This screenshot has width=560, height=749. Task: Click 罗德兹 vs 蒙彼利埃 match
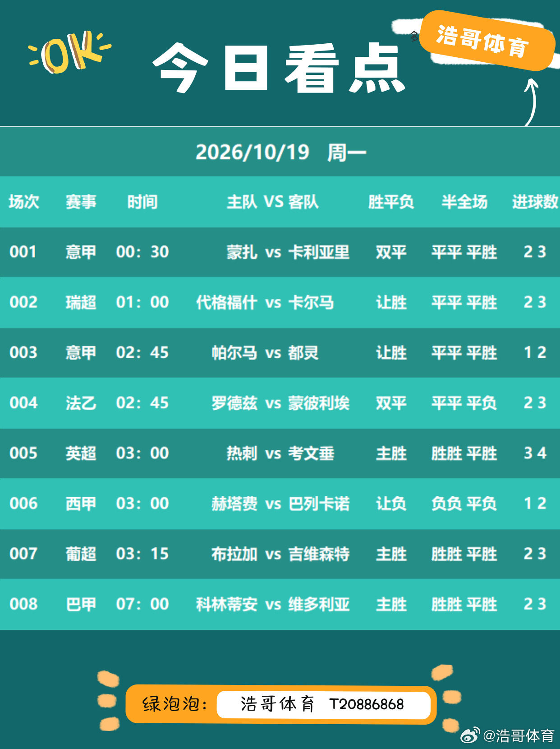[280, 402]
